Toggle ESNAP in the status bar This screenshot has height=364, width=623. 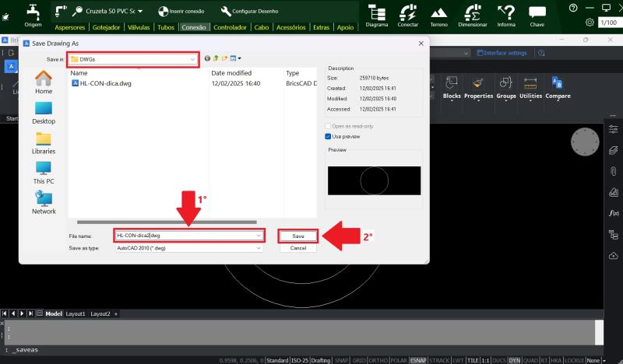click(417, 360)
